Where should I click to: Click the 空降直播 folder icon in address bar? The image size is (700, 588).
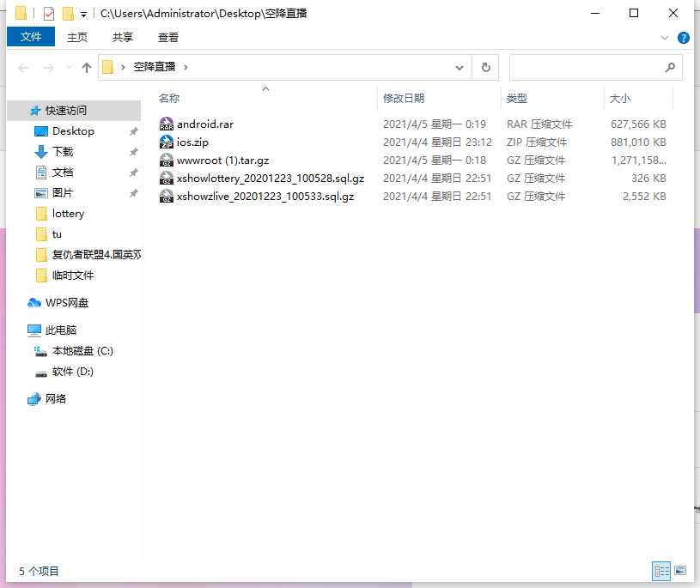click(x=109, y=67)
